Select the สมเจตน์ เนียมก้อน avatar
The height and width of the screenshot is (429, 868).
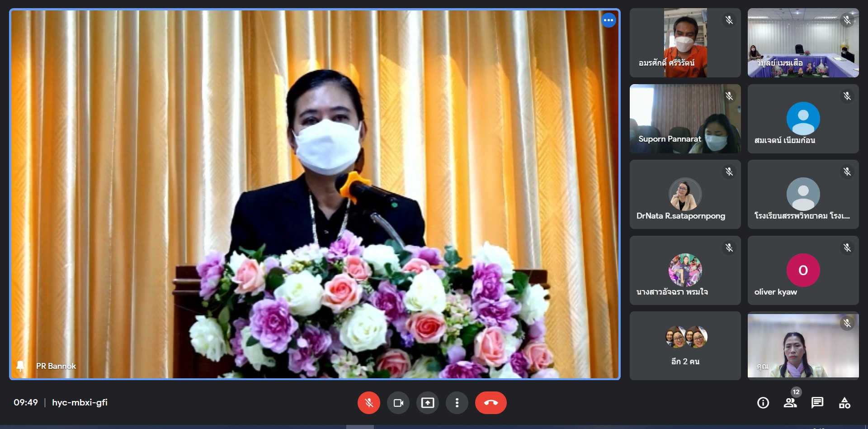803,119
